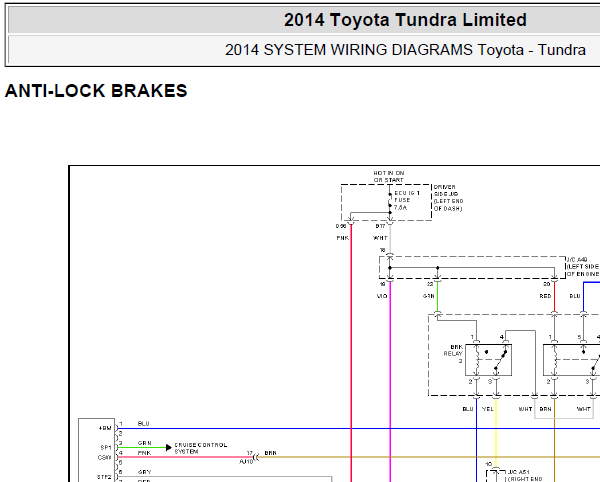
Task: Click the 'BRK RELAY 2' label
Action: (453, 354)
